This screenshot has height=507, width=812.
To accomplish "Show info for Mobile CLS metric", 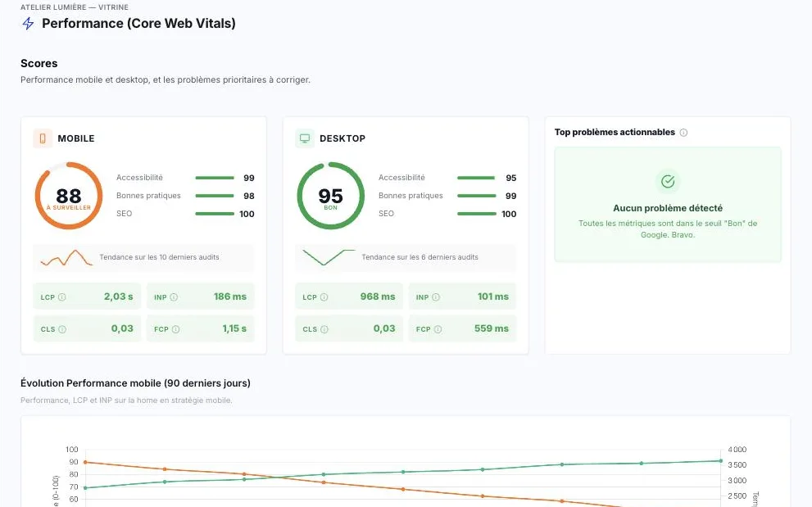I will [62, 329].
